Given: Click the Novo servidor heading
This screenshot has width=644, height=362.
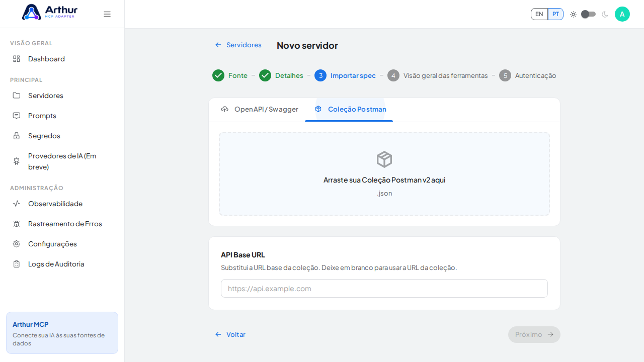Looking at the screenshot, I should click(x=307, y=45).
